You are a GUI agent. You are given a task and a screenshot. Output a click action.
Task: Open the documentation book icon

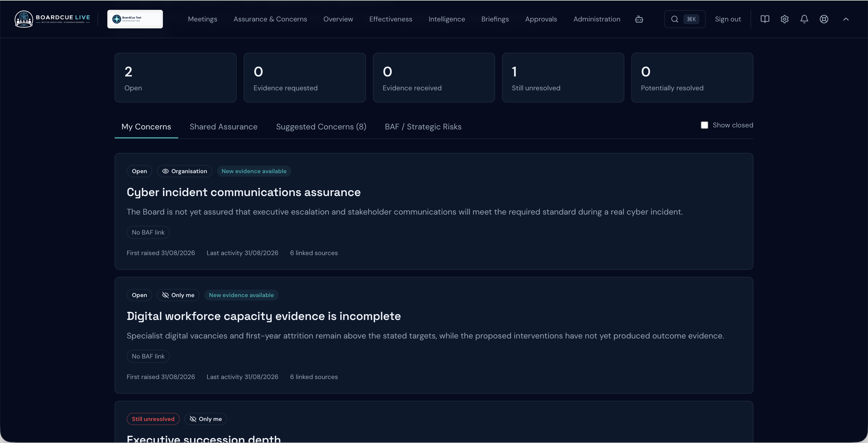[765, 19]
